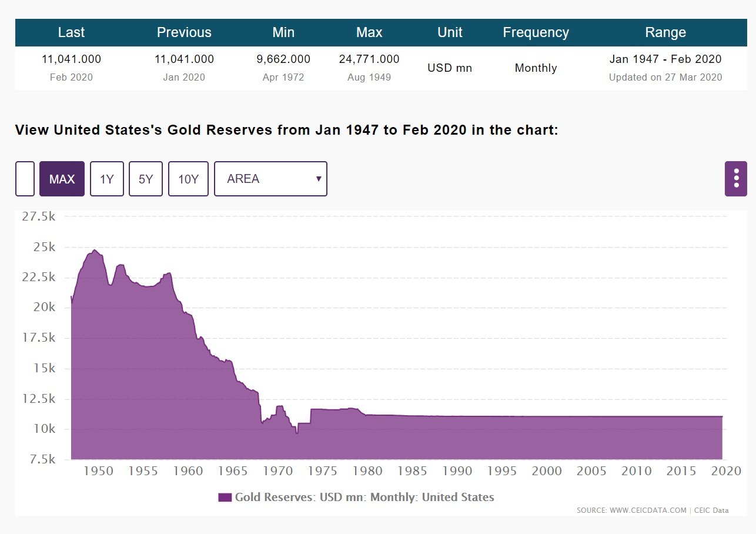Open the WWW.CEICDATA.COM source link
The height and width of the screenshot is (534, 756).
point(648,510)
